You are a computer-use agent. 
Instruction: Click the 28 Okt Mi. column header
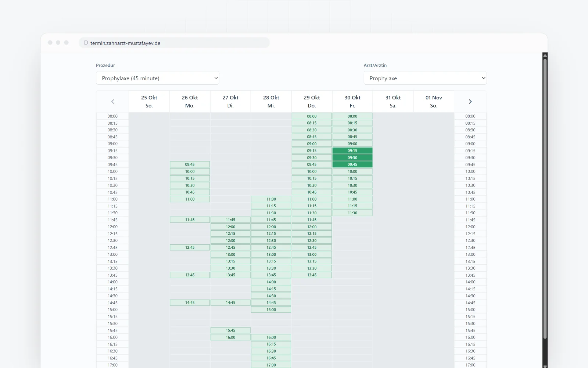(271, 102)
